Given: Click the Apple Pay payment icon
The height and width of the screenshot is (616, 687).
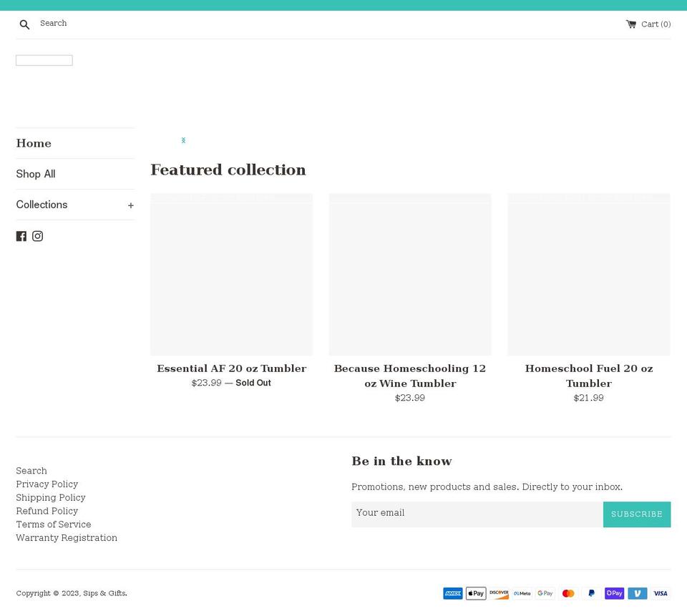Looking at the screenshot, I should [x=476, y=594].
